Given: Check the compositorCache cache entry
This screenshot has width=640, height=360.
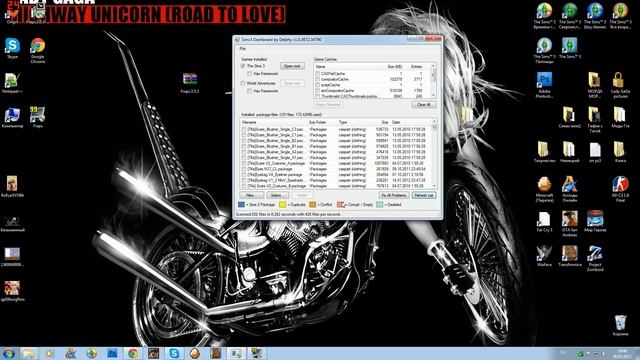Looking at the screenshot, I should click(x=318, y=79).
